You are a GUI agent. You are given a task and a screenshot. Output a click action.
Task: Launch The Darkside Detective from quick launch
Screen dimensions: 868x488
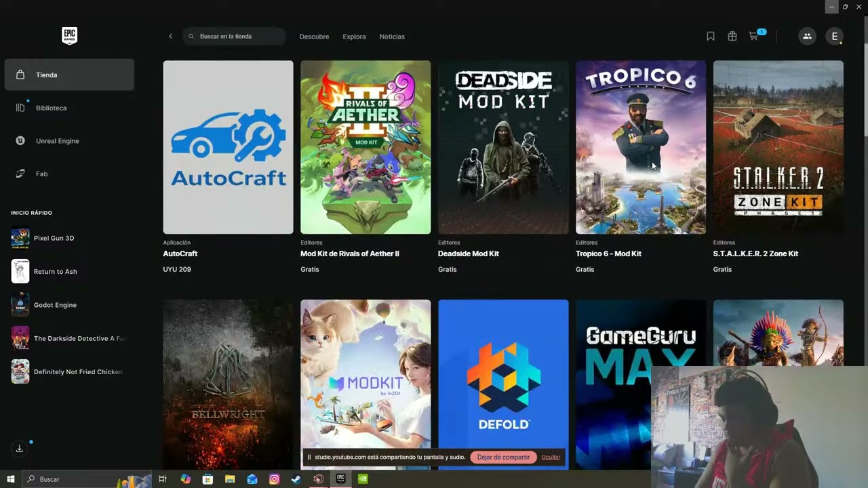(69, 338)
